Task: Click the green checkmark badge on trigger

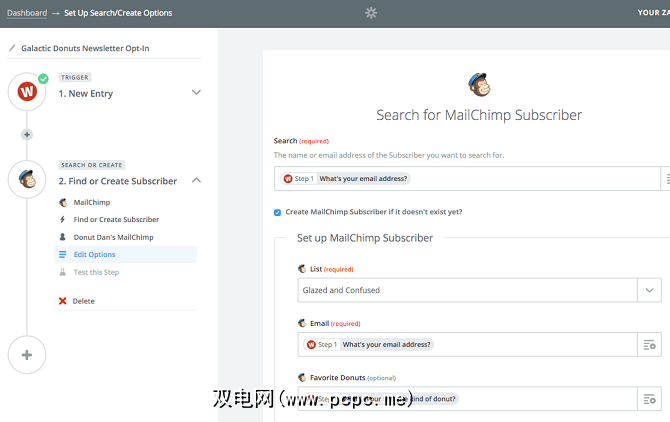Action: click(x=43, y=79)
